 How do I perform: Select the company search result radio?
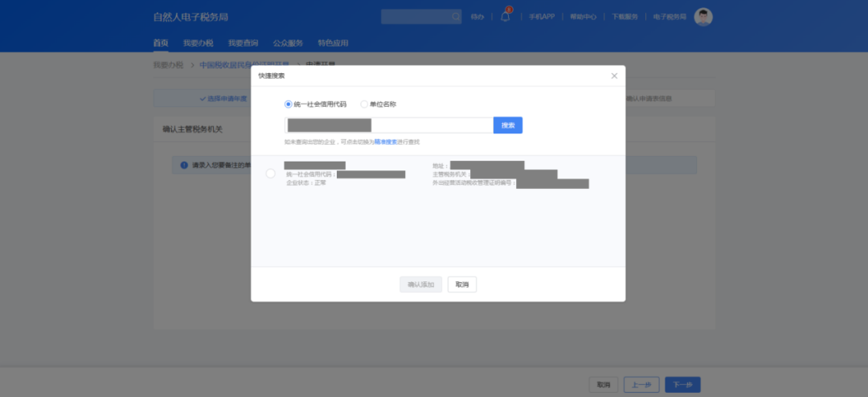pos(270,174)
